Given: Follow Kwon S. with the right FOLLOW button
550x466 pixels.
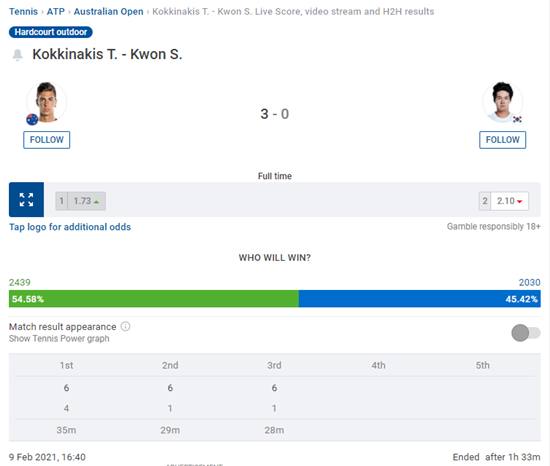Looking at the screenshot, I should pos(502,140).
